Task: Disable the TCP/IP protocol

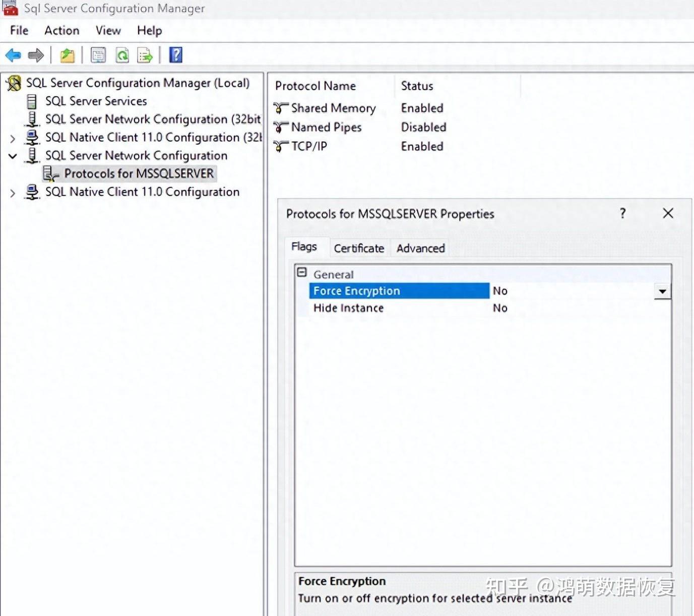Action: (308, 146)
